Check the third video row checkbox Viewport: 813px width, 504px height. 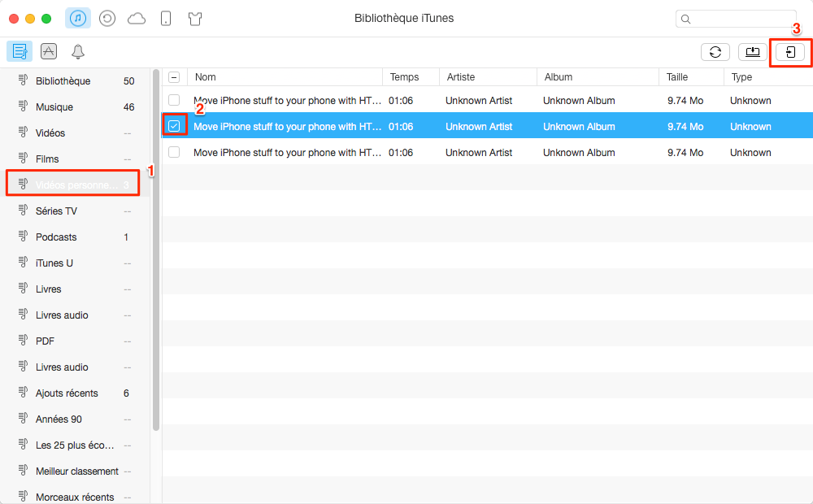(174, 152)
